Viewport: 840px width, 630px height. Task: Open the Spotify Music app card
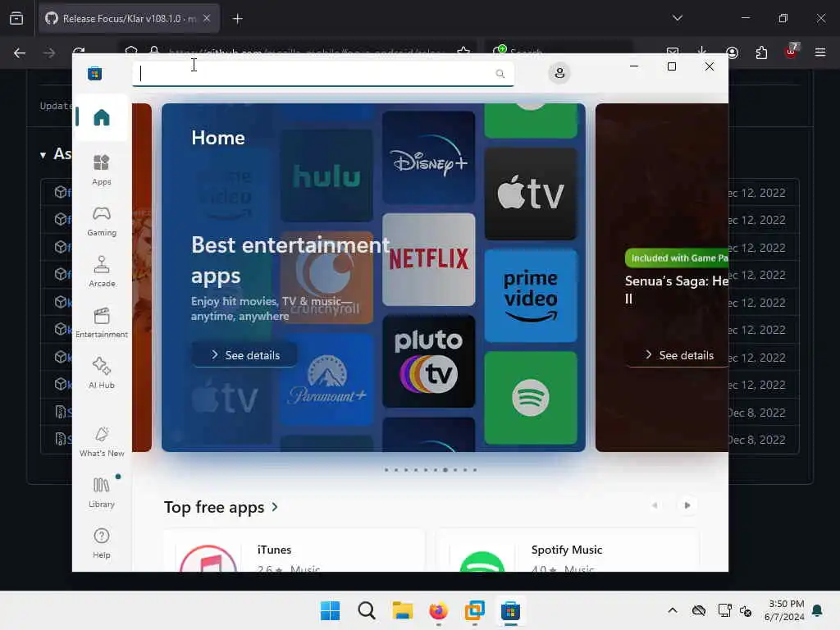[x=568, y=550]
